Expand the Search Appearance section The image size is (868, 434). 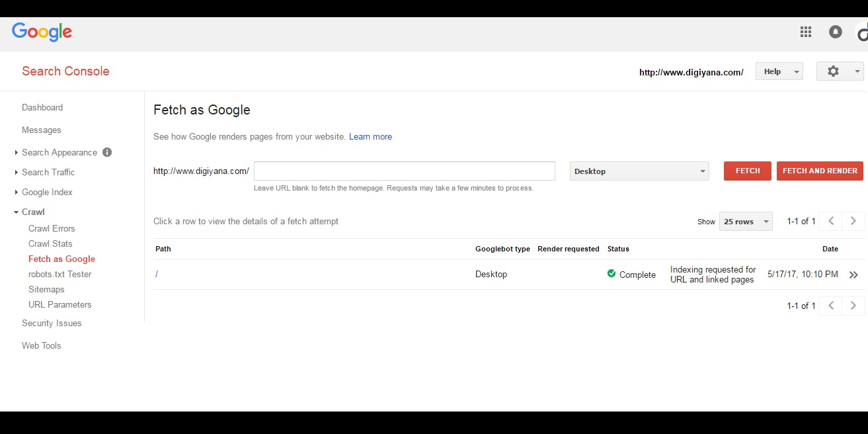tap(17, 153)
